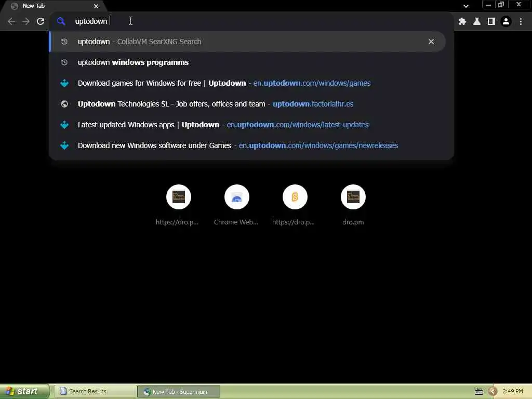Click the 2:49 PM clock
The image size is (532, 399).
(512, 392)
